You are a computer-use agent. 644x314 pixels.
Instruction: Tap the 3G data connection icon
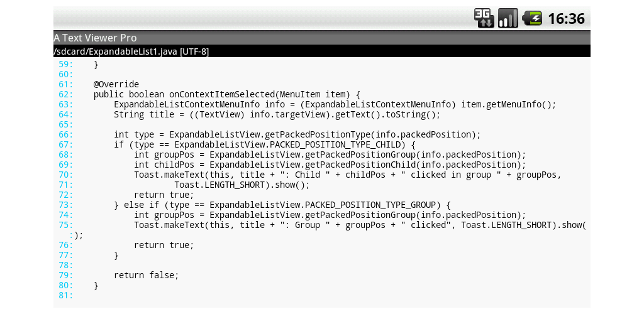[484, 18]
